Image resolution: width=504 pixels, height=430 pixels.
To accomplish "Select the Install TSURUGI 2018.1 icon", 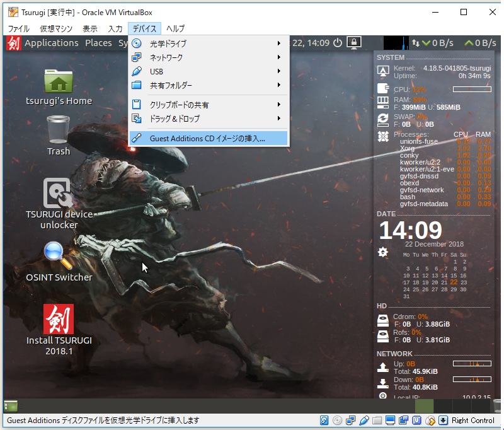I will tap(59, 330).
